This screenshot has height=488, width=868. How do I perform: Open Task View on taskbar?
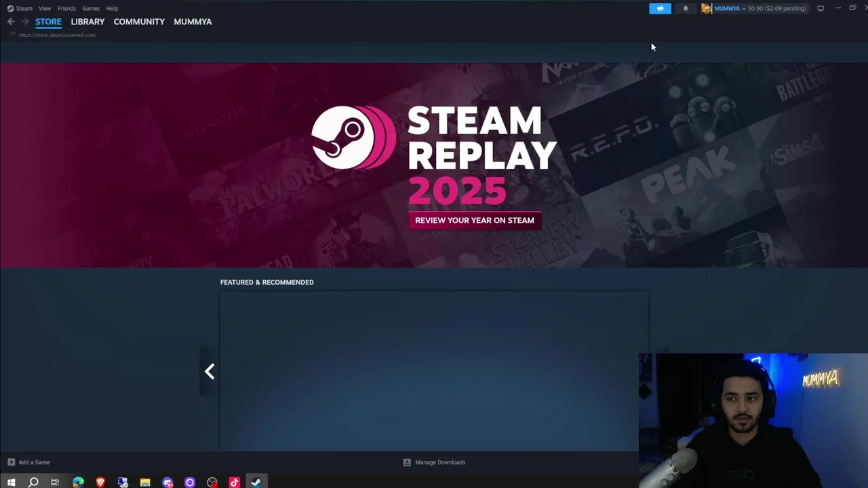click(x=55, y=483)
